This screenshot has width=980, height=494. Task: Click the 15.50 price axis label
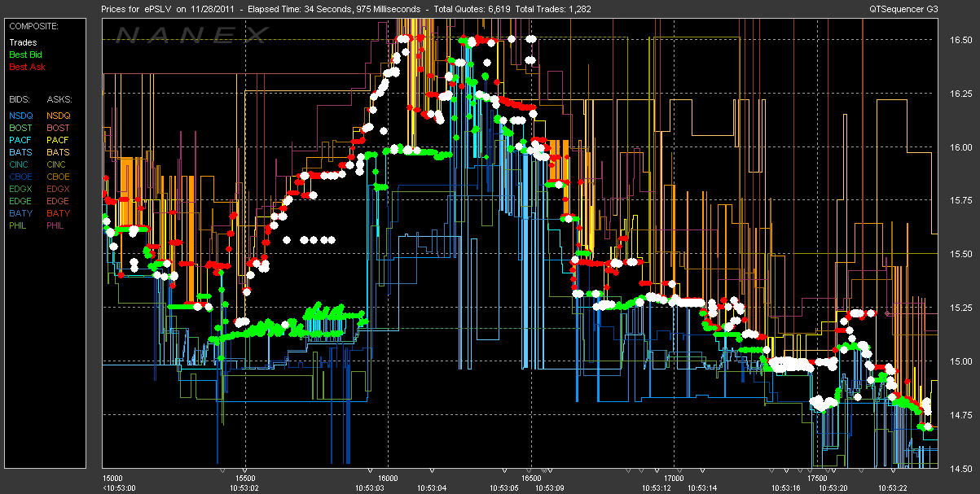tap(960, 254)
